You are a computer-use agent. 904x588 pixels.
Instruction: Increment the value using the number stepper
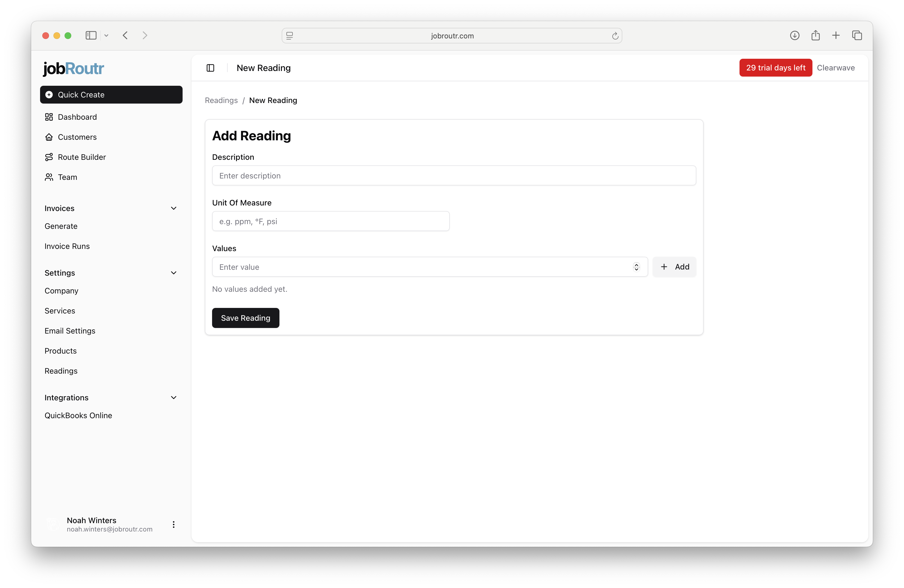pyautogui.click(x=636, y=265)
